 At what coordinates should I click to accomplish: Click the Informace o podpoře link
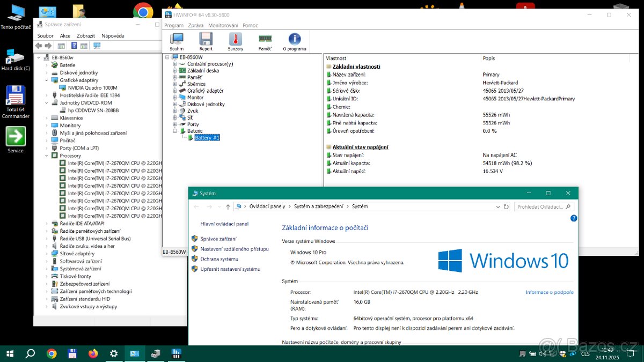point(549,291)
